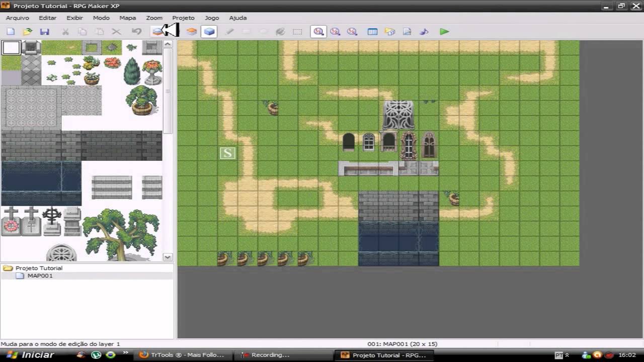The image size is (644, 362).
Task: Select the Rectangle drawing tool
Action: pyautogui.click(x=246, y=32)
